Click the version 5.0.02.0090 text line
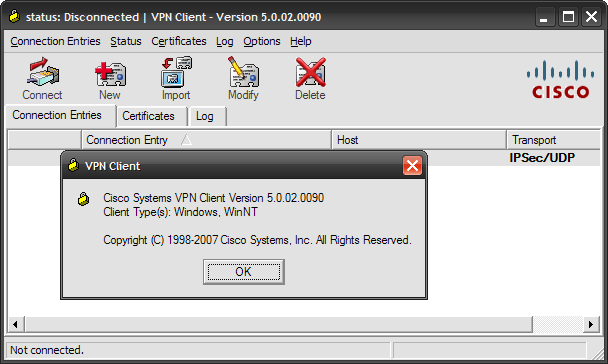This screenshot has height=364, width=608. tap(213, 198)
